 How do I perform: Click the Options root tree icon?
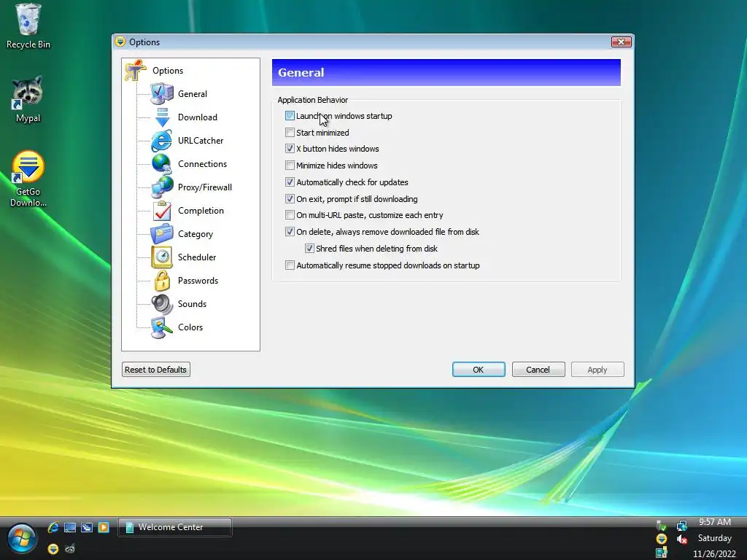pyautogui.click(x=136, y=71)
